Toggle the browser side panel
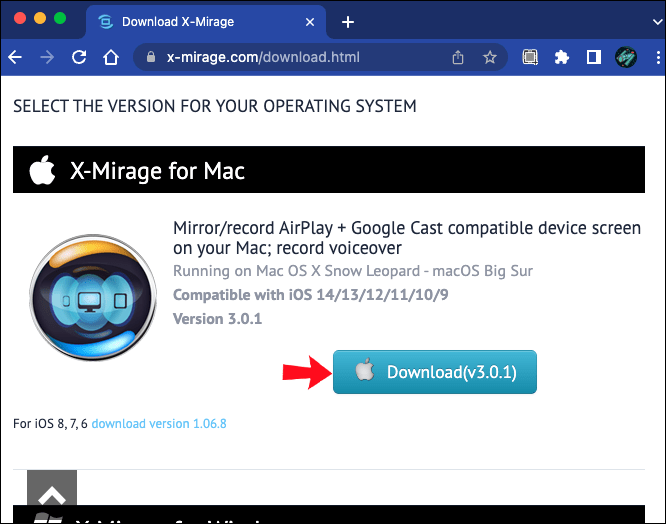 pyautogui.click(x=593, y=57)
